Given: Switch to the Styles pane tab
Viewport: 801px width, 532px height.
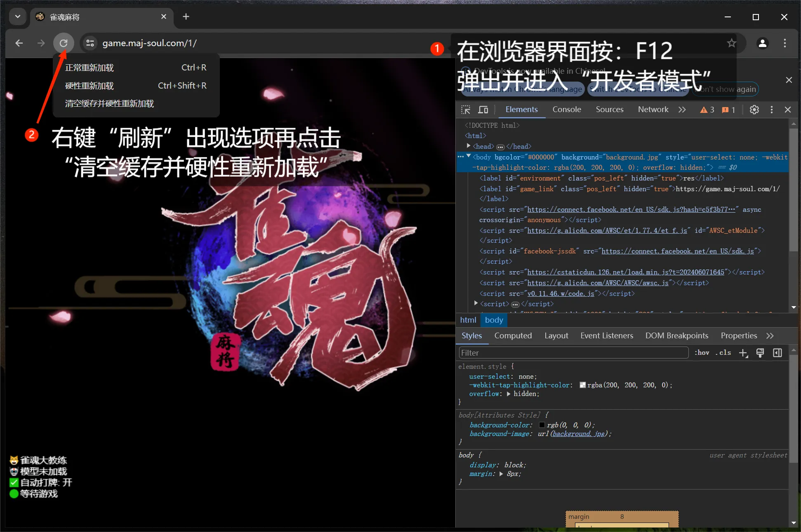Looking at the screenshot, I should [472, 335].
